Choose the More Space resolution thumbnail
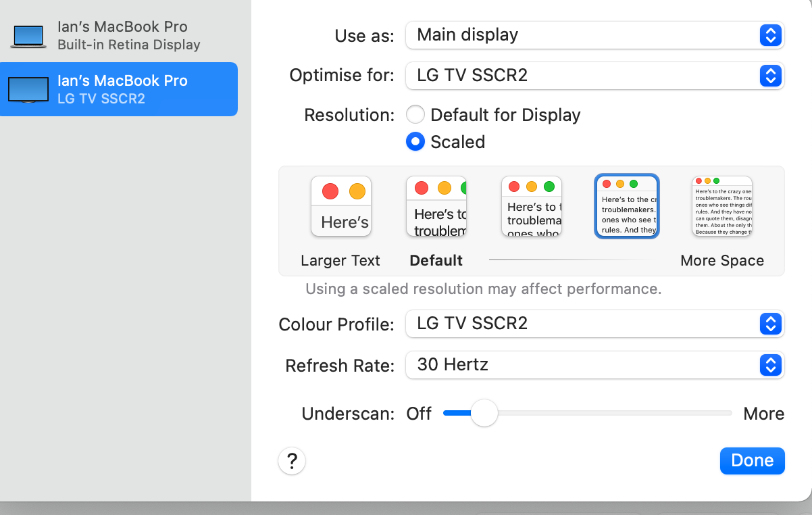 click(722, 206)
